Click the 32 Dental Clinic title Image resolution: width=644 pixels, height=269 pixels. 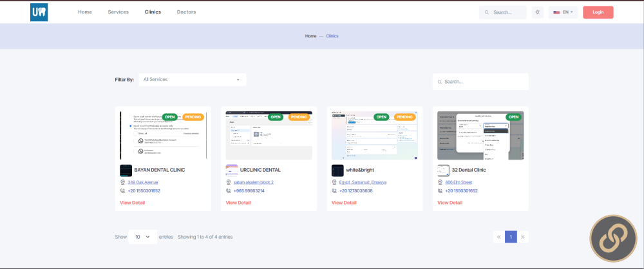point(469,170)
